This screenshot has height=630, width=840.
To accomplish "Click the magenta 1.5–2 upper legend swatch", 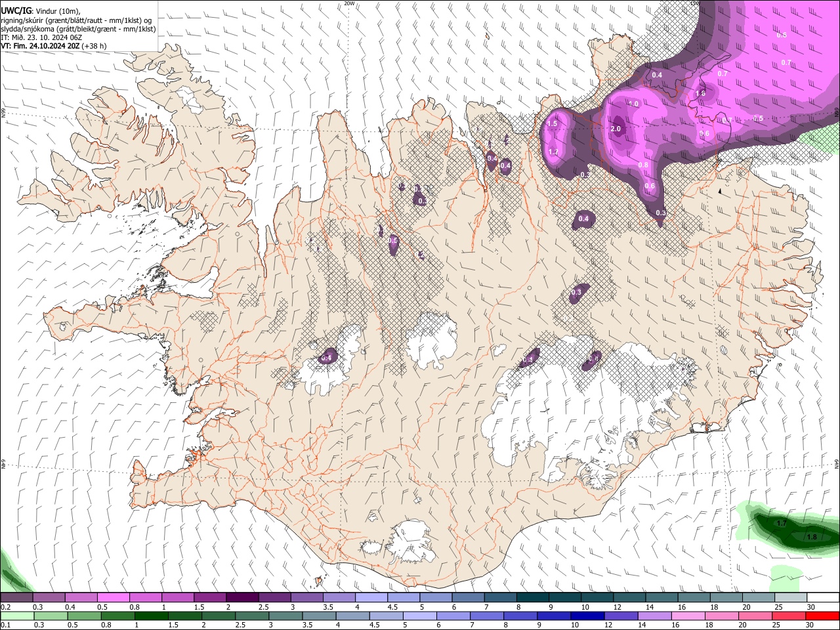I will click(210, 597).
